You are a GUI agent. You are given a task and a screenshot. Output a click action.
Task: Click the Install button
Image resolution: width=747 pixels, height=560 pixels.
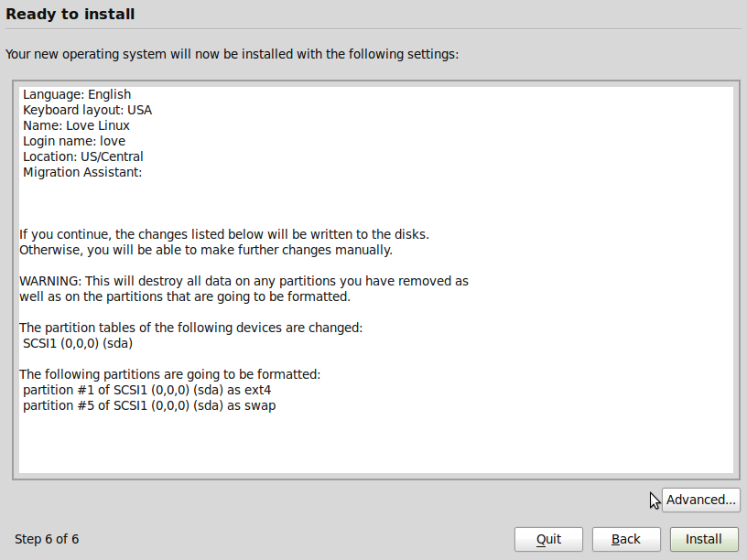(704, 539)
